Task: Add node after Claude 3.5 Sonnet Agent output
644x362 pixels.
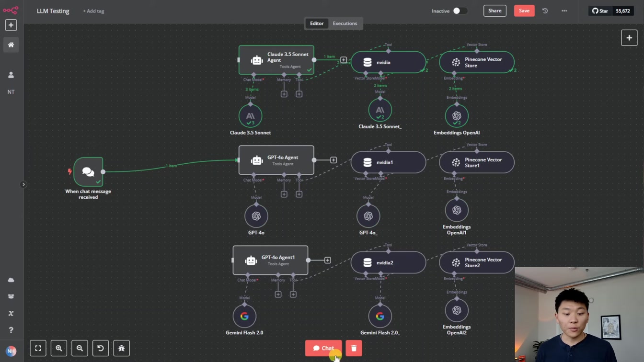Action: (x=344, y=60)
